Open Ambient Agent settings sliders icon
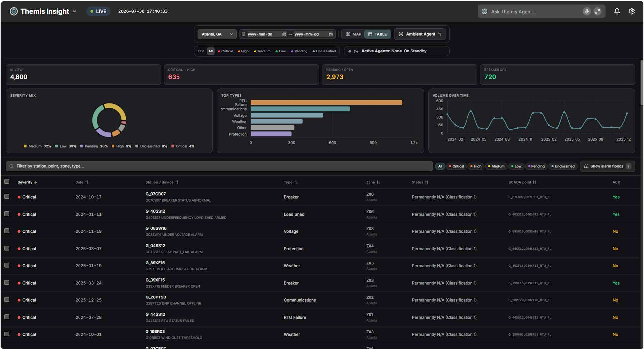Image resolution: width=644 pixels, height=349 pixels. tap(440, 34)
